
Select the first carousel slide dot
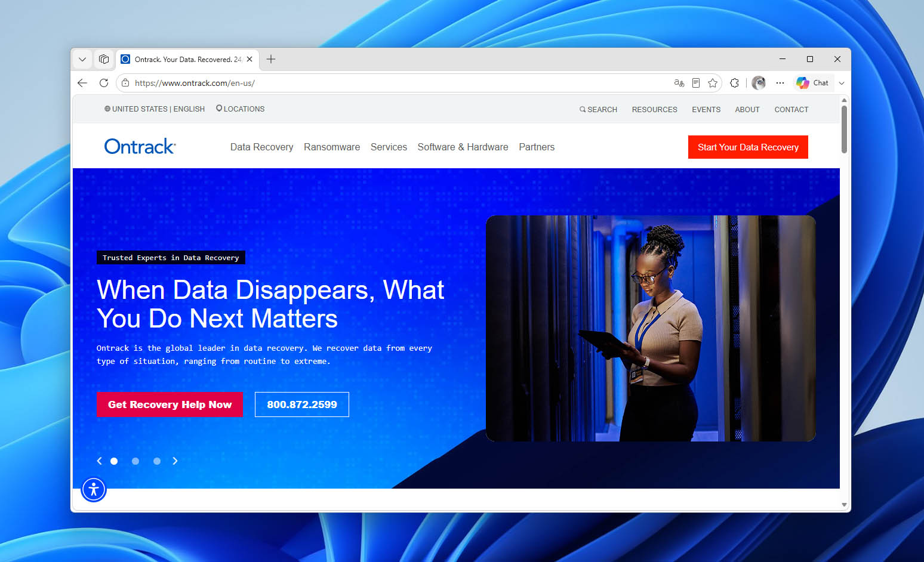pos(114,461)
